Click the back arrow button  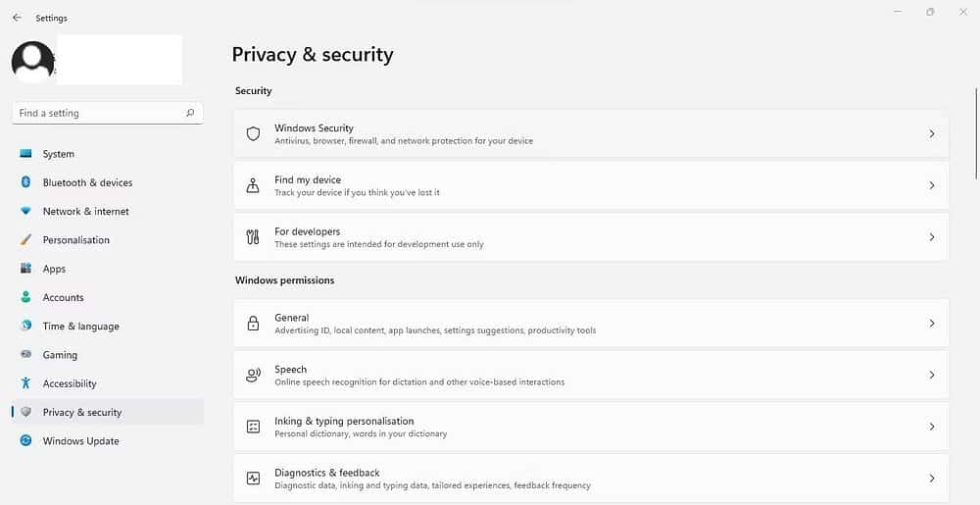point(17,18)
